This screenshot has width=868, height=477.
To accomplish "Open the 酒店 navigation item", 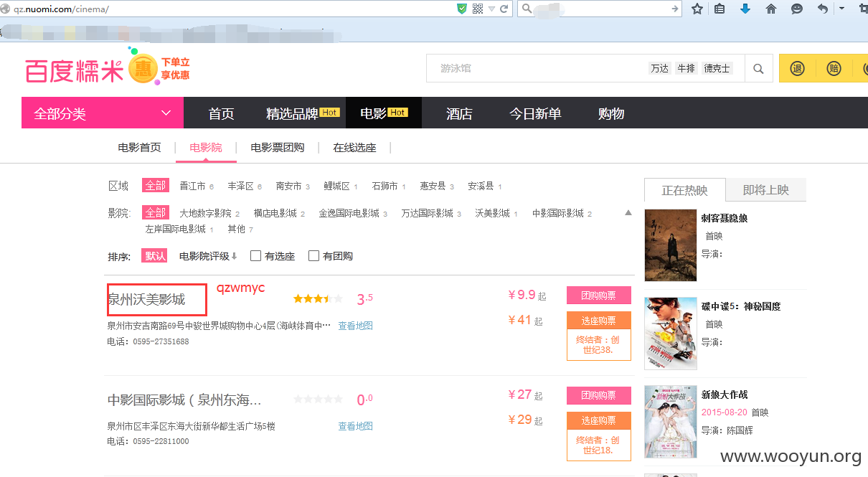I will point(459,113).
